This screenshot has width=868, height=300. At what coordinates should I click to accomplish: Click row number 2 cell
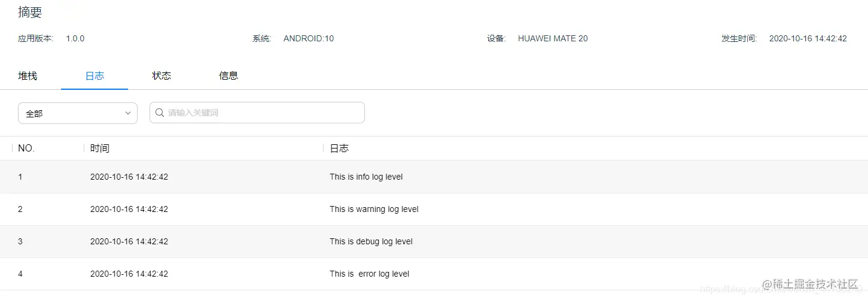(20, 209)
